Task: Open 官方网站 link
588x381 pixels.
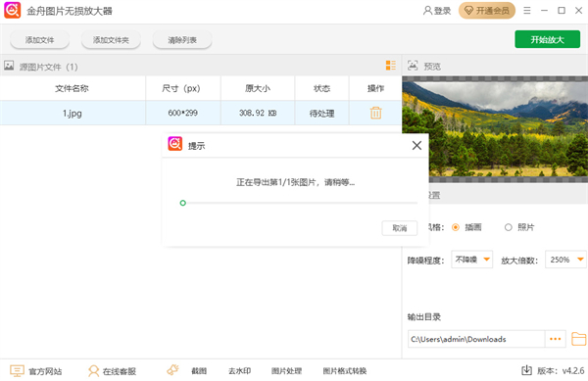Action: (x=36, y=371)
